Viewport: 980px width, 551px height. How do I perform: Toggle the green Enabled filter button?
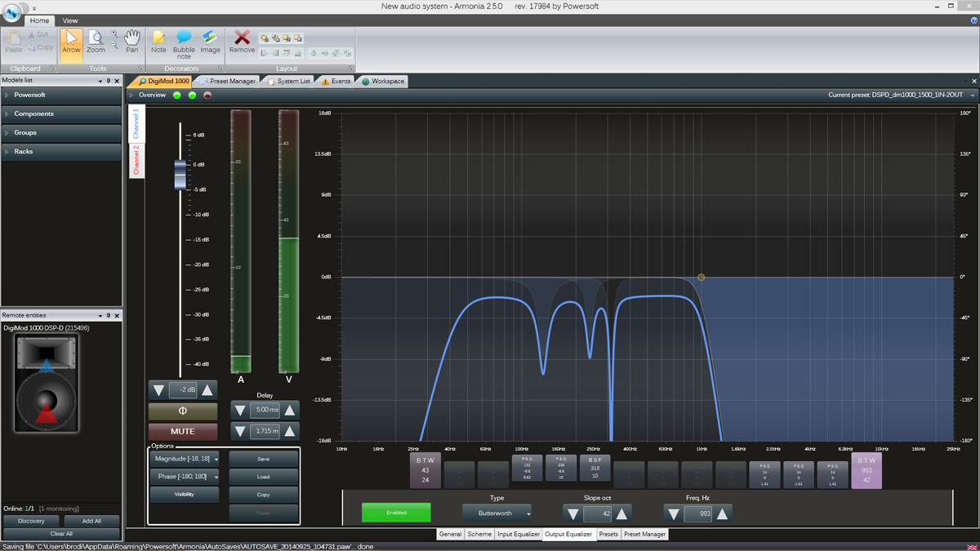click(396, 513)
